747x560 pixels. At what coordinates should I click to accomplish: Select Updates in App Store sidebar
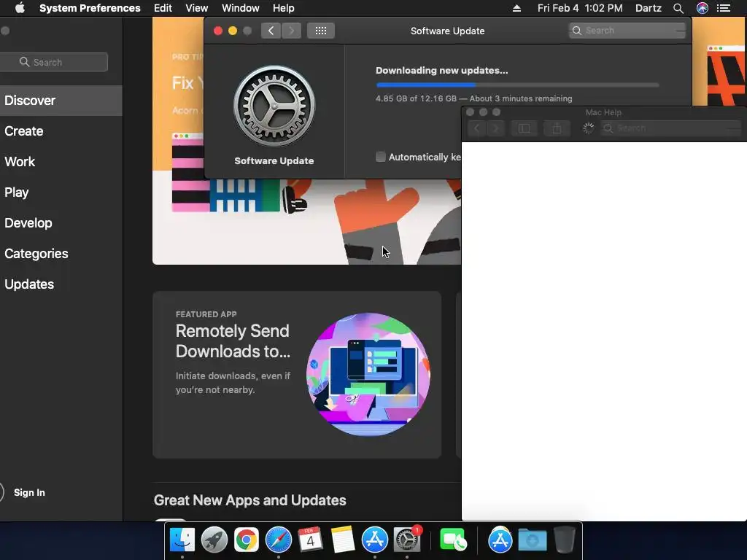tap(61, 284)
